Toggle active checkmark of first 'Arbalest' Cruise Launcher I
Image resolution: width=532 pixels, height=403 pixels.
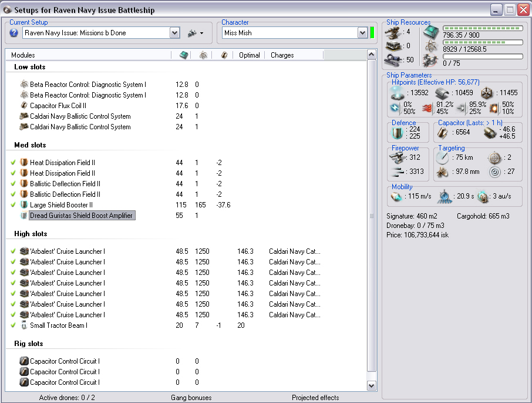tap(13, 251)
